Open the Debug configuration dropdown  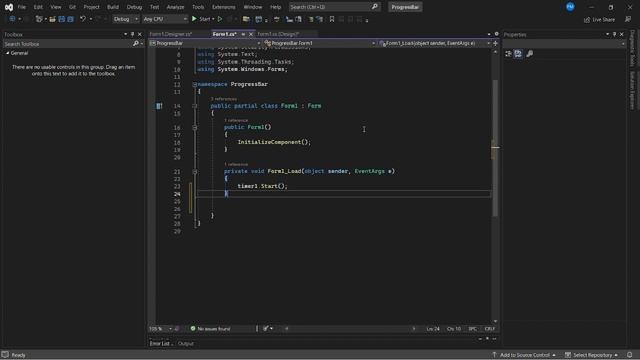coord(126,19)
